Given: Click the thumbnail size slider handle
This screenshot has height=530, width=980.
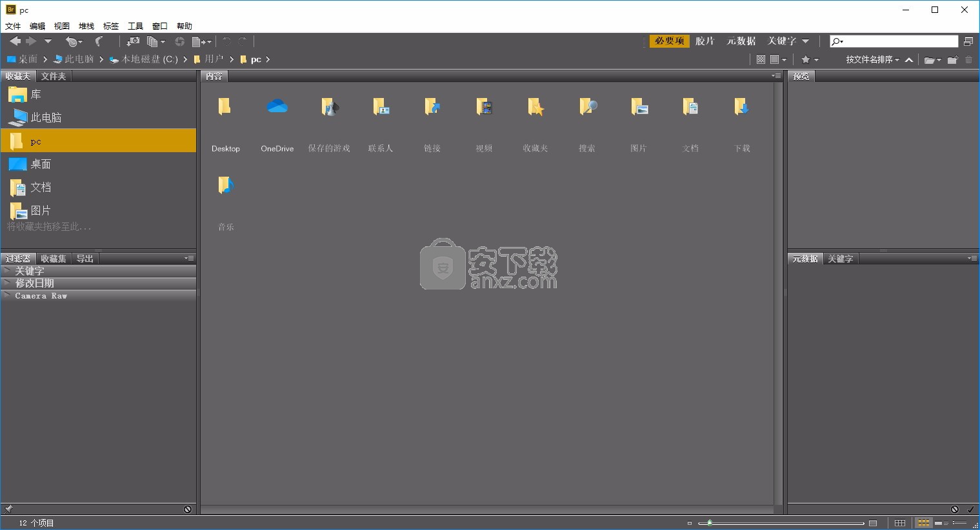Looking at the screenshot, I should pyautogui.click(x=710, y=523).
